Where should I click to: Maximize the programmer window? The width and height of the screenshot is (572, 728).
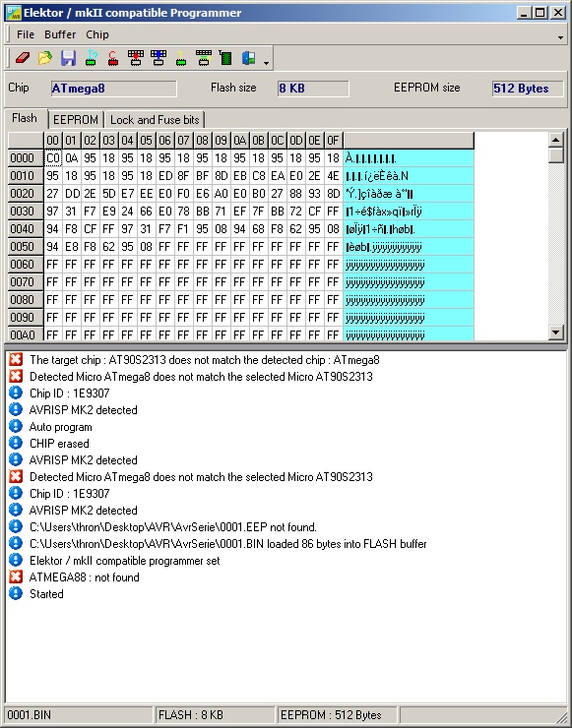(x=540, y=13)
